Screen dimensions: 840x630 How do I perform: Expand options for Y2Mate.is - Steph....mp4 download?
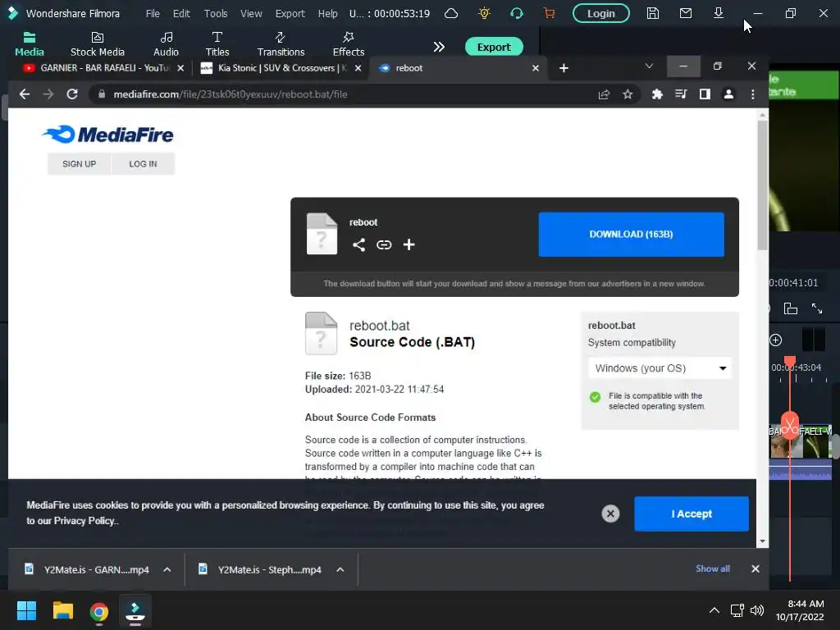coord(340,569)
